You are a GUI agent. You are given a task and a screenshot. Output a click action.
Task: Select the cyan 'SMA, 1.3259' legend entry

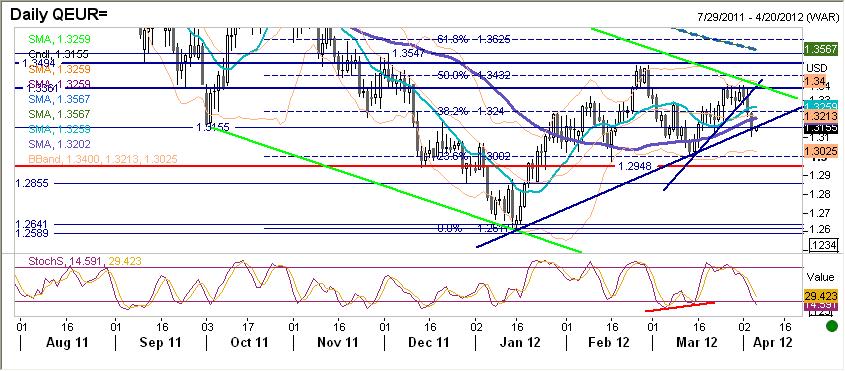click(x=60, y=129)
